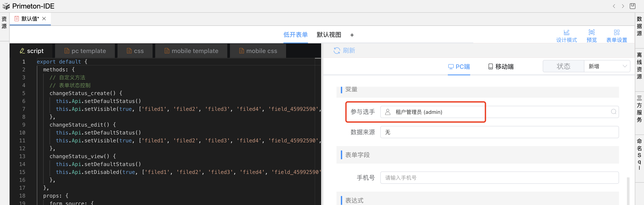Switch to the 默认视图 view tab
Image resolution: width=644 pixels, height=205 pixels.
(x=329, y=35)
